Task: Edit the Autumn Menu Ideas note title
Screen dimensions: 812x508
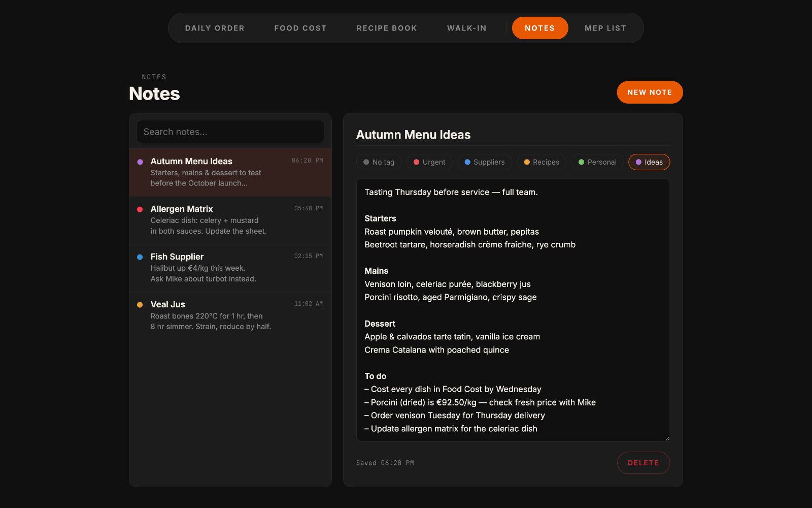Action: click(x=513, y=135)
